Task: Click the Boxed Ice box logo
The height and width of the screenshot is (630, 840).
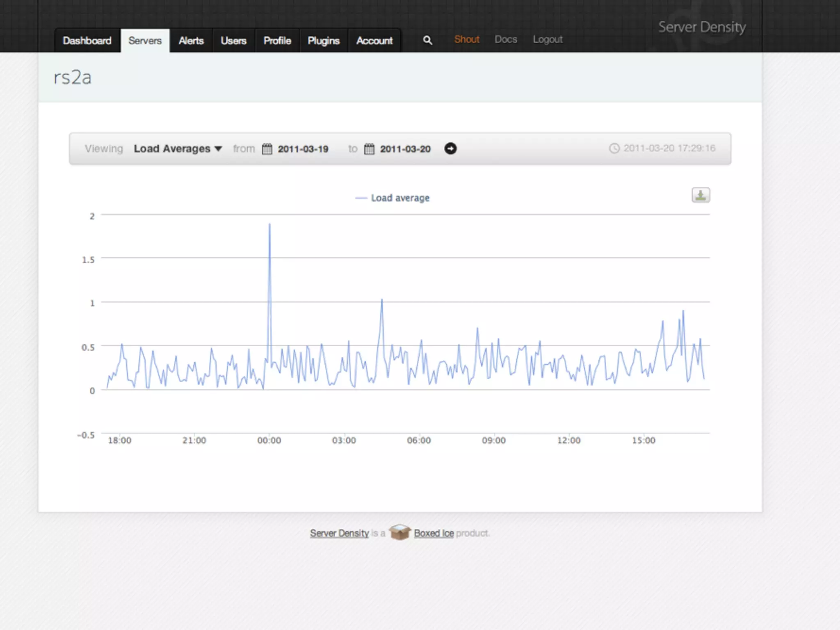Action: pos(399,532)
